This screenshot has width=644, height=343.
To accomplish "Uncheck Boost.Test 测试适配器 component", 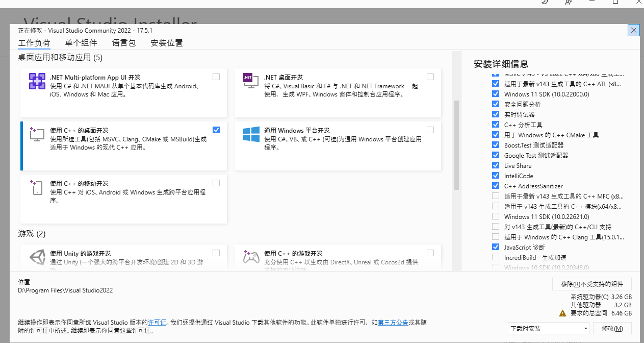I will (496, 145).
